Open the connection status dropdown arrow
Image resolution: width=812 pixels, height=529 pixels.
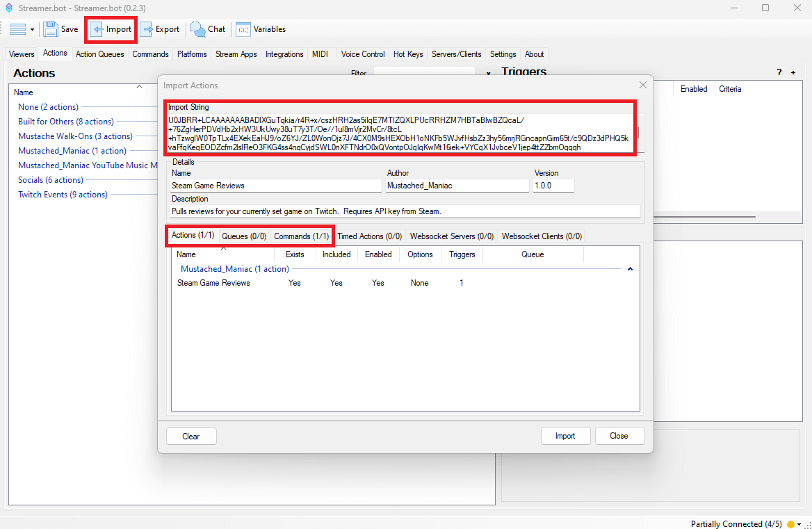point(799,523)
